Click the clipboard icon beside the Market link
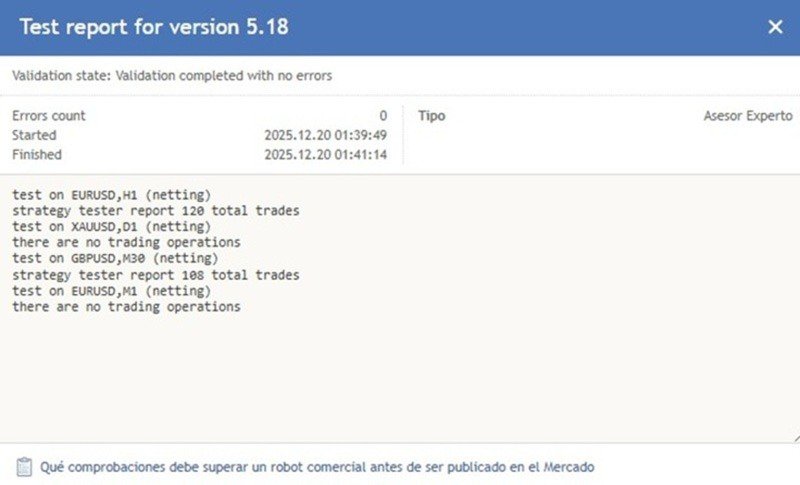This screenshot has height=485, width=800. (x=24, y=467)
